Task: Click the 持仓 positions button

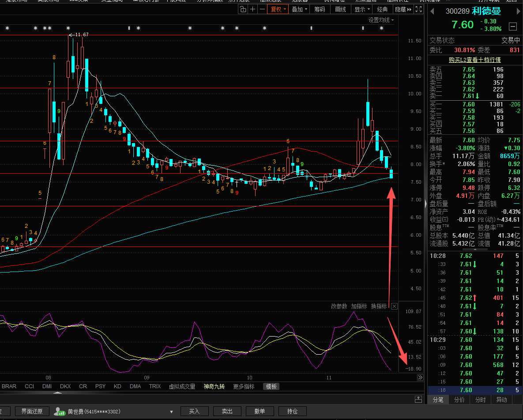Action: coord(293,411)
